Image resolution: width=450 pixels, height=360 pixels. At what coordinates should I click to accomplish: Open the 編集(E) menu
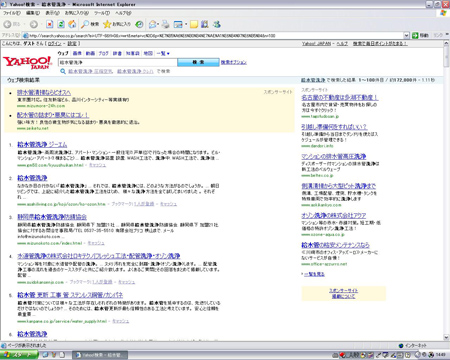pos(33,13)
